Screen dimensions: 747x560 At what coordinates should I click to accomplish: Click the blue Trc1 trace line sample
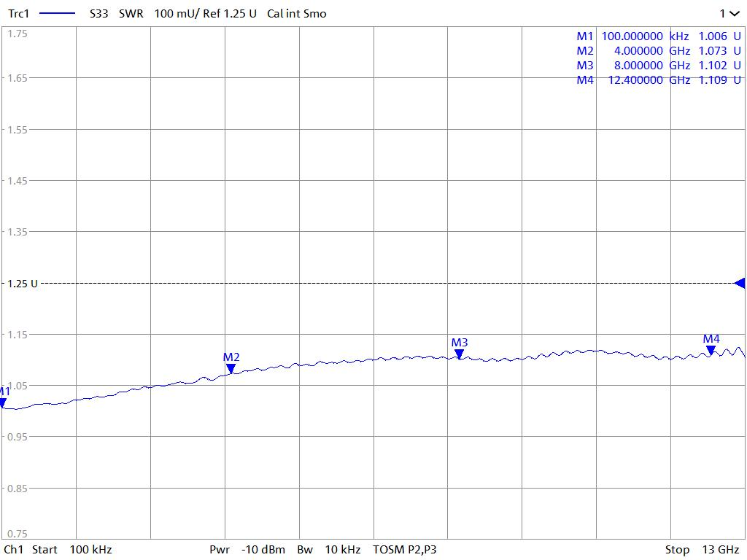tap(57, 14)
